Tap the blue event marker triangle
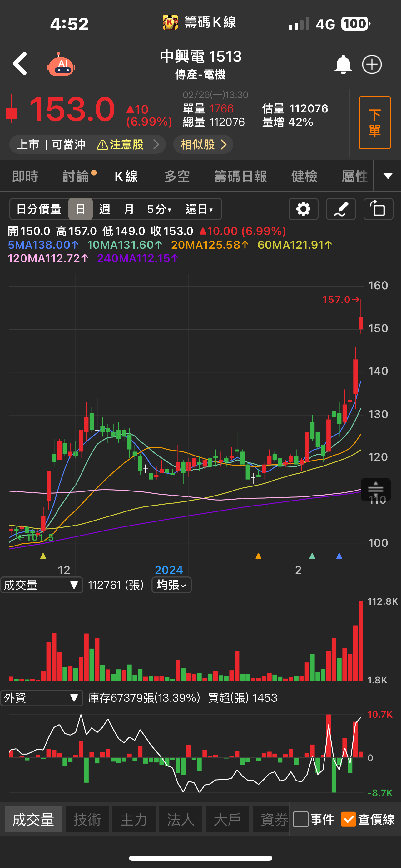The image size is (401, 868). point(339,556)
